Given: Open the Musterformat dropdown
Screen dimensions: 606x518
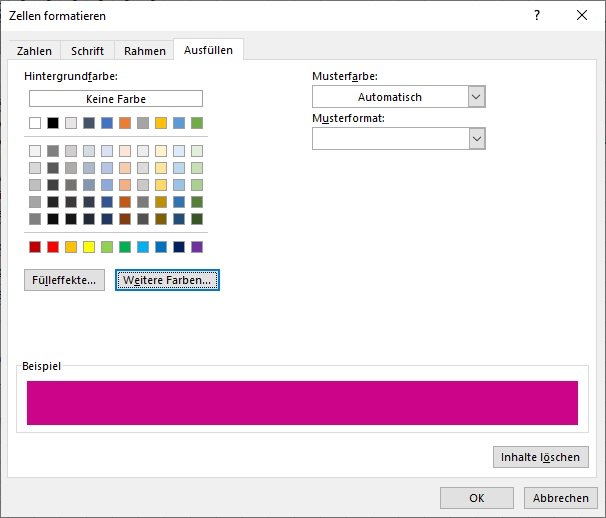Looking at the screenshot, I should click(476, 139).
